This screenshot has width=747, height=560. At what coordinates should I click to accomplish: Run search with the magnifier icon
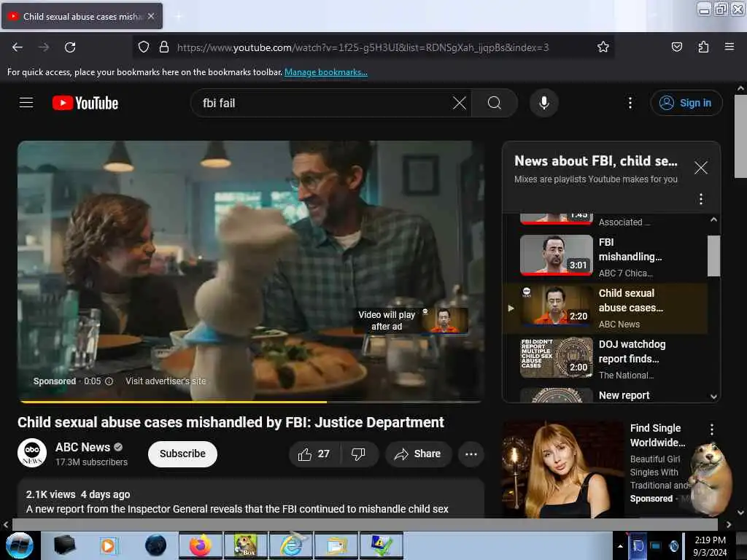click(495, 103)
